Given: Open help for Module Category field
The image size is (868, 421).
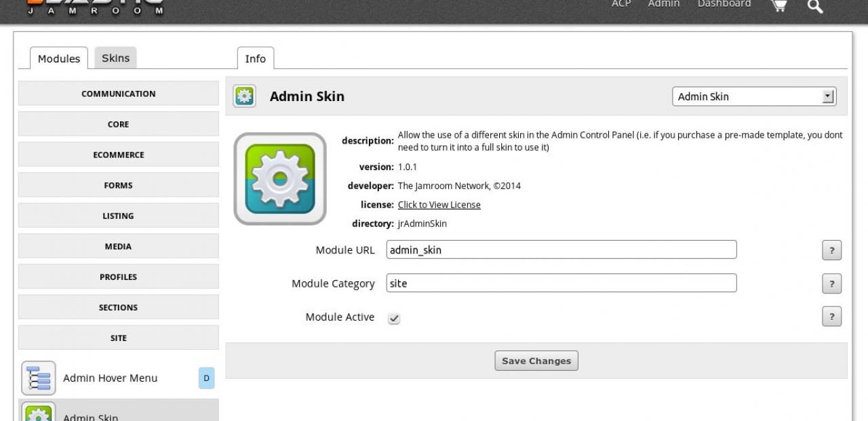Looking at the screenshot, I should tap(831, 283).
